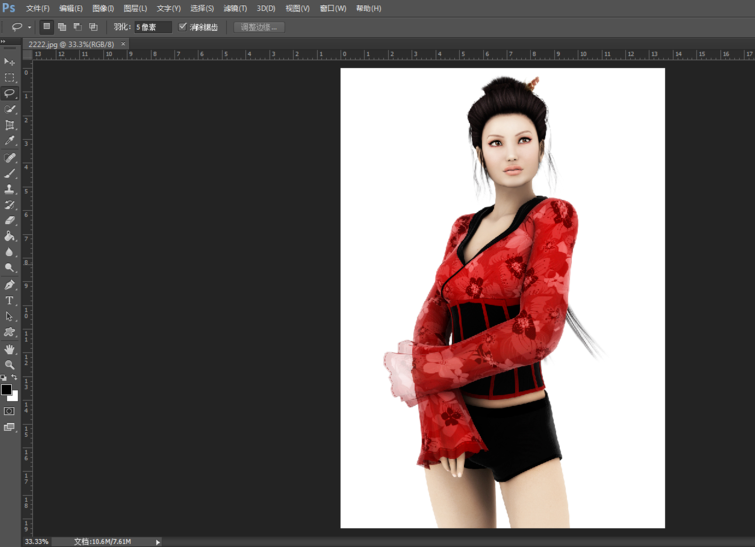
Task: Open the 图像(I) Image menu
Action: coord(102,8)
